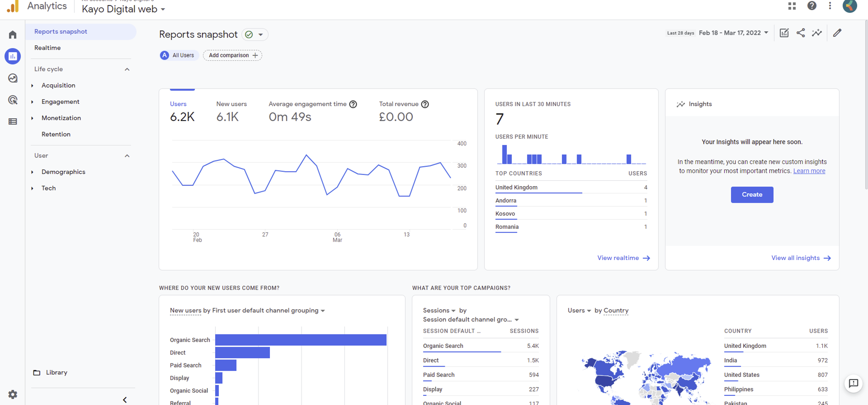Click the Add comparison chip
This screenshot has width=868, height=405.
click(232, 55)
